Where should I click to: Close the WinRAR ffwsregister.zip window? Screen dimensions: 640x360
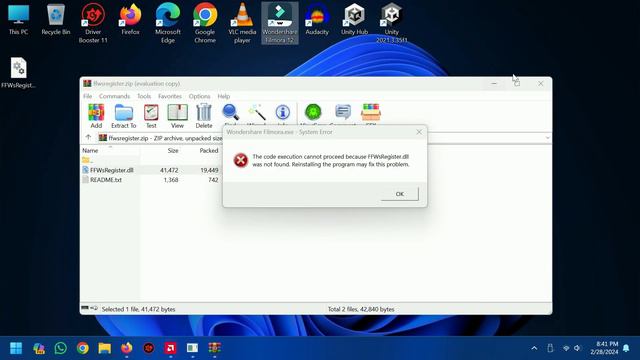coord(540,83)
